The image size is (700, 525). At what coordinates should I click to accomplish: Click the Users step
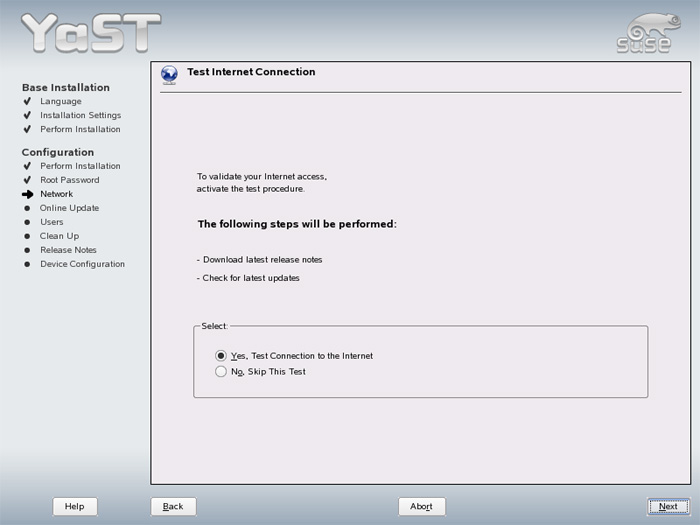(x=52, y=222)
